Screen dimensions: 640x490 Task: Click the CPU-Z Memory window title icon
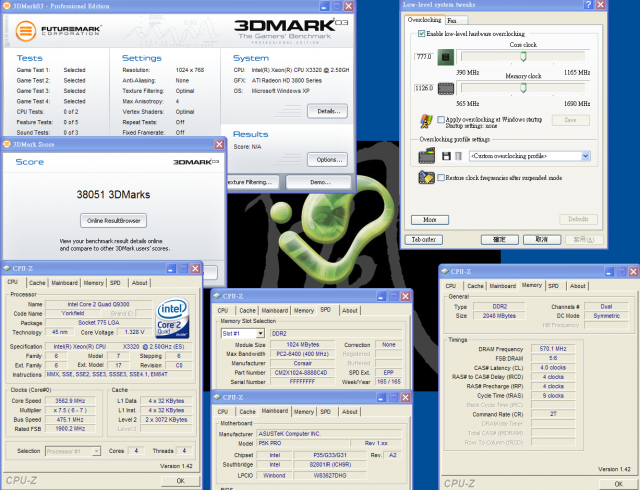(445, 271)
